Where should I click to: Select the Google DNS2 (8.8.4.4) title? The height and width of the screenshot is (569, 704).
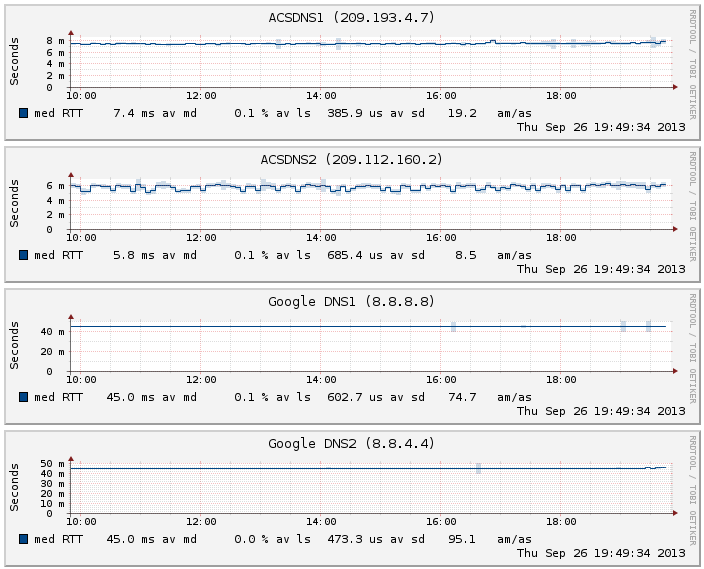(x=351, y=444)
